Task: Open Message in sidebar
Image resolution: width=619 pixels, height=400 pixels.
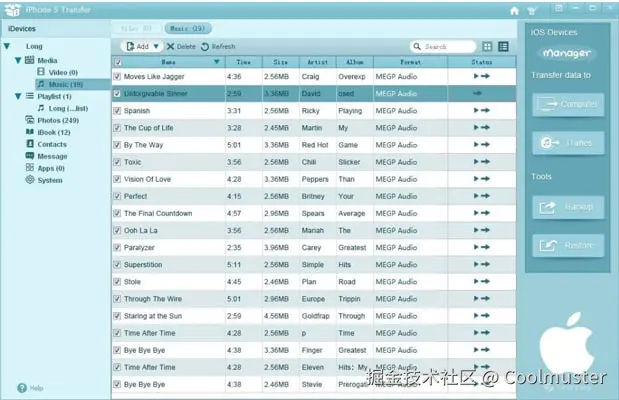Action: tap(46, 156)
